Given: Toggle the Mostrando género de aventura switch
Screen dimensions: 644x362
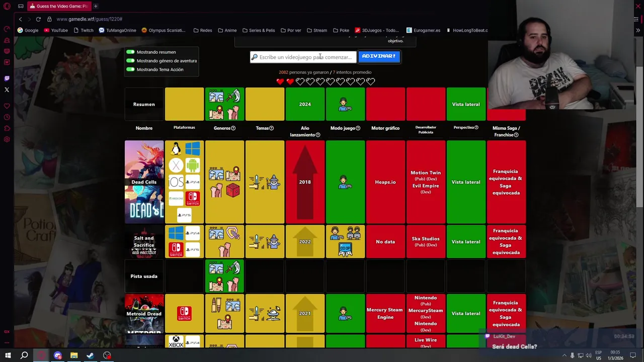Looking at the screenshot, I should (130, 61).
